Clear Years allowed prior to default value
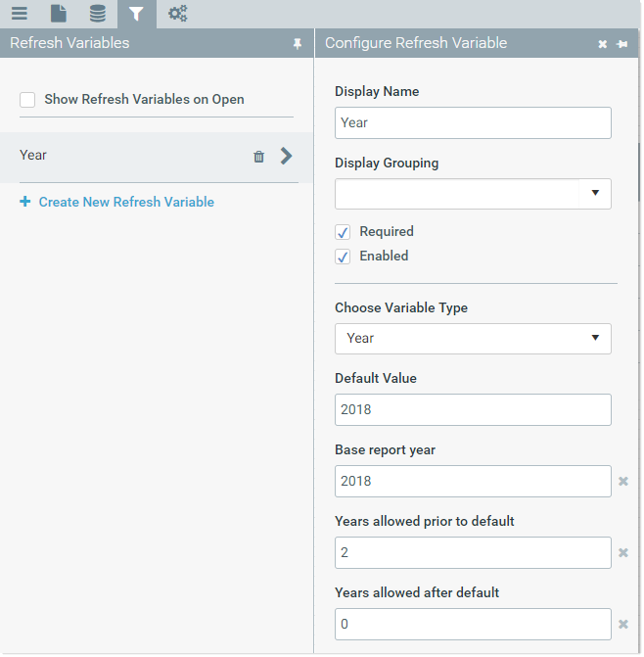This screenshot has height=657, width=644. pyautogui.click(x=623, y=552)
